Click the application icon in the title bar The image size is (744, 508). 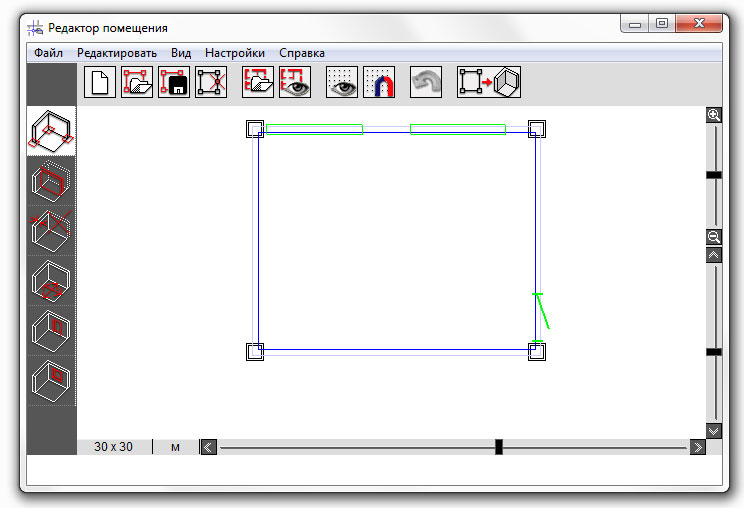point(35,28)
